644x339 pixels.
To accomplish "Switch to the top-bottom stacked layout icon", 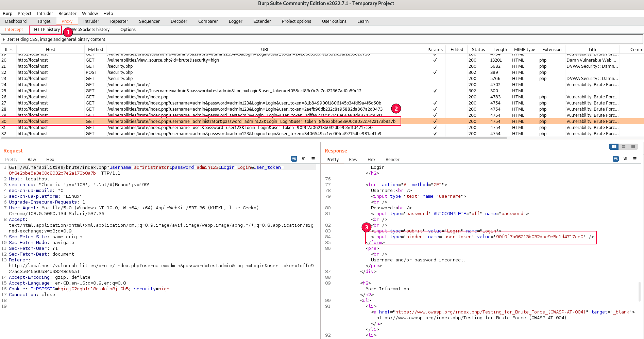I will [624, 147].
